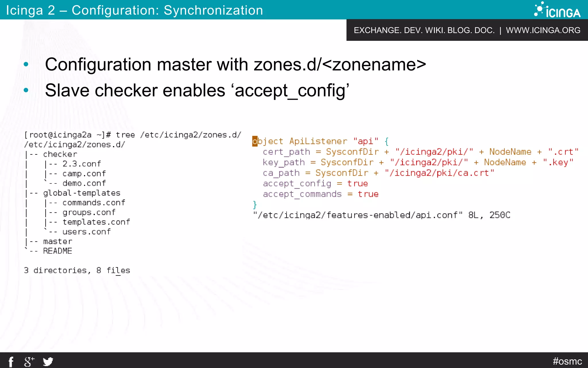
Task: Click the 'tree /etc/icinga2/zones.d/' command line
Action: tap(132, 135)
